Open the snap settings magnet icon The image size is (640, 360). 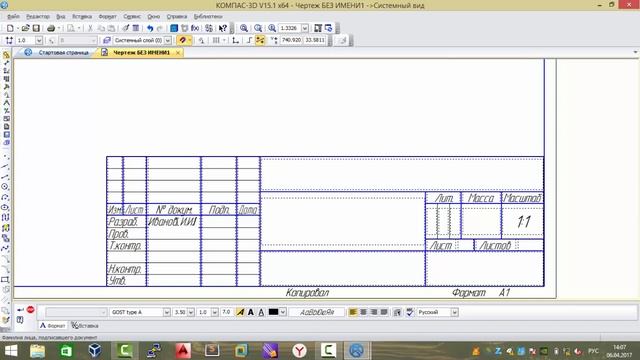tap(182, 40)
